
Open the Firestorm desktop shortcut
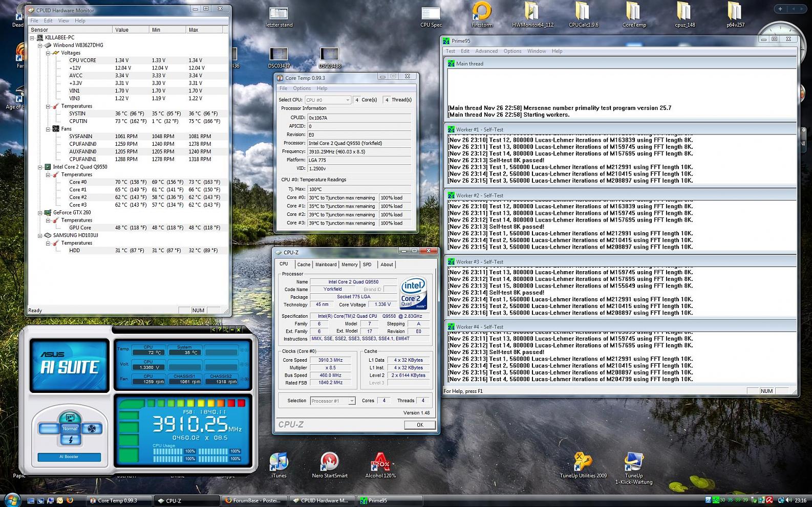point(482,15)
